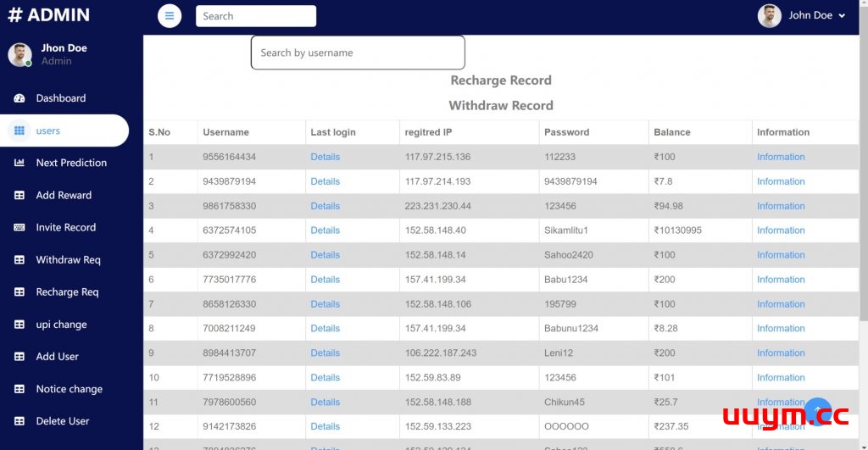Click the Jhon Doe sidebar avatar
The image size is (868, 450).
(19, 55)
